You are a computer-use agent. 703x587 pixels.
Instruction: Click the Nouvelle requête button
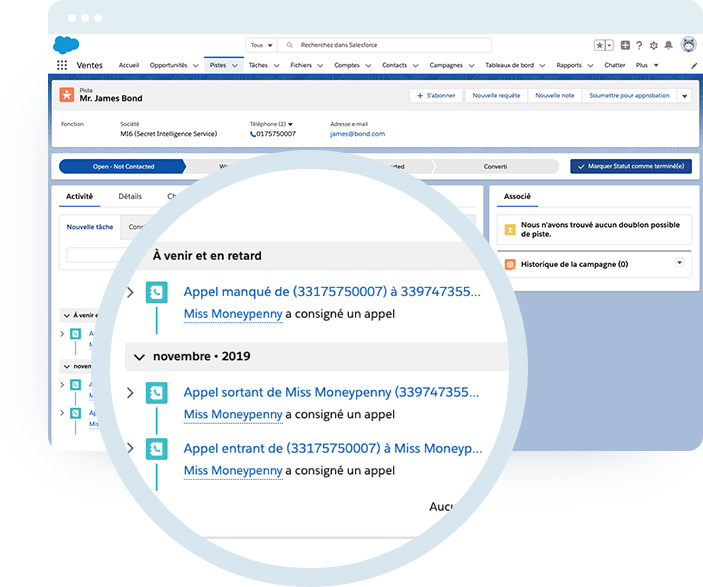coord(496,96)
